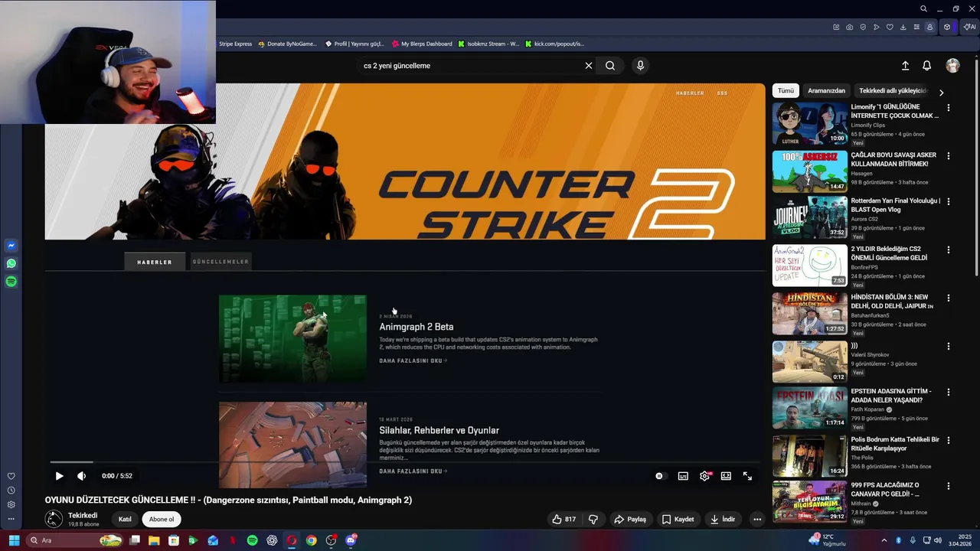Click the video progress bar
The height and width of the screenshot is (551, 980).
(404, 462)
